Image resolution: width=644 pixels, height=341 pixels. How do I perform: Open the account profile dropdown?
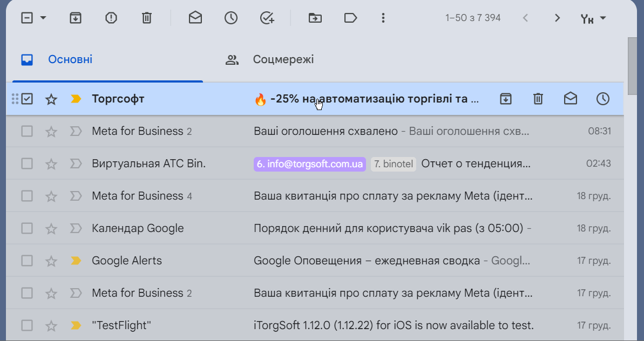[593, 18]
